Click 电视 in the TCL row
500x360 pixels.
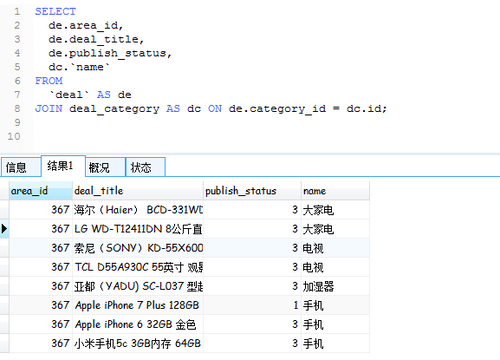click(335, 267)
